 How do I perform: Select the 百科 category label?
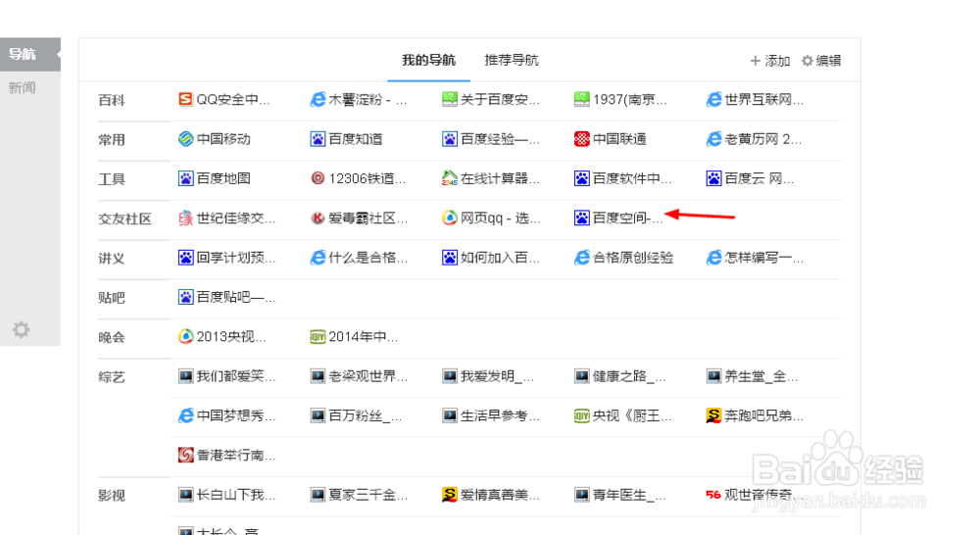click(112, 100)
